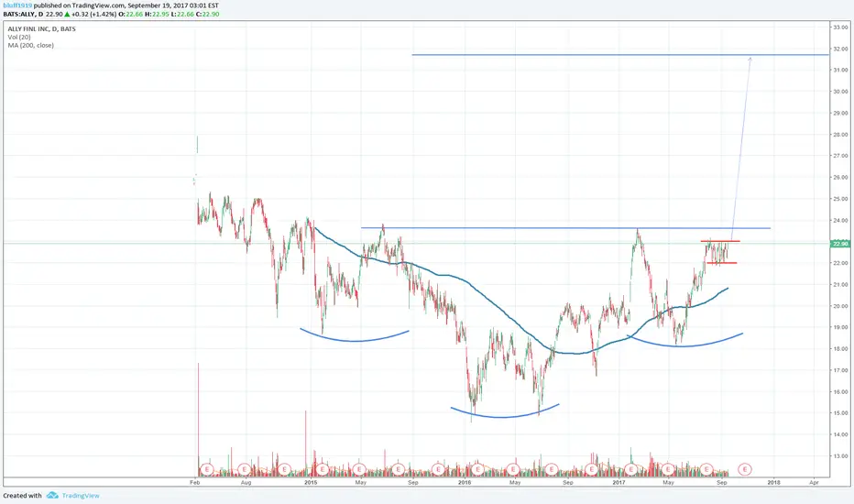
Task: Click the 2015 label on the time axis
Action: point(311,482)
